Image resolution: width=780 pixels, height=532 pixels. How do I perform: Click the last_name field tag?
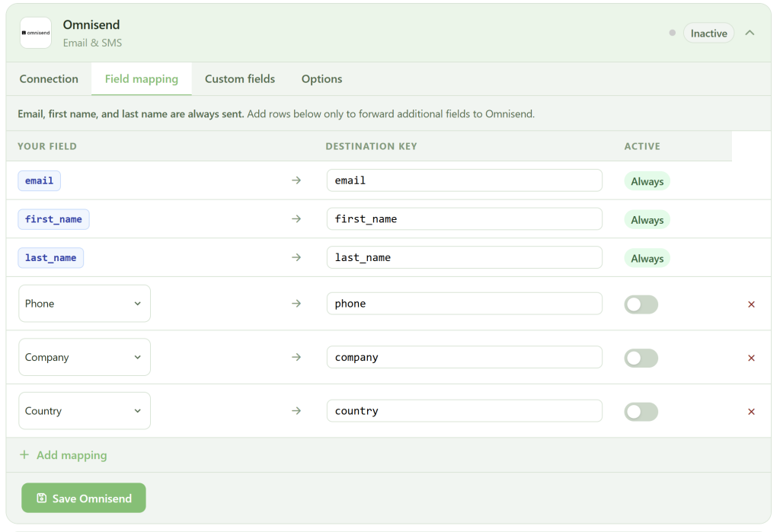pyautogui.click(x=51, y=257)
